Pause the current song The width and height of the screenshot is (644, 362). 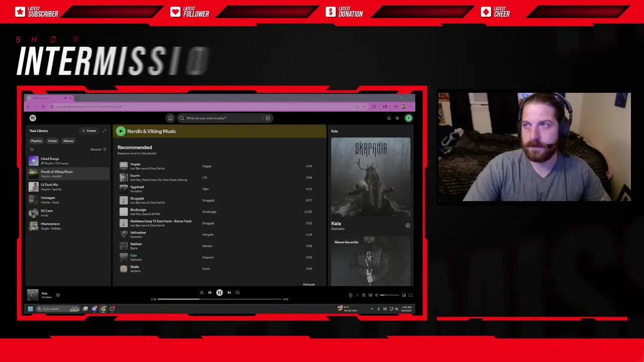pyautogui.click(x=219, y=293)
